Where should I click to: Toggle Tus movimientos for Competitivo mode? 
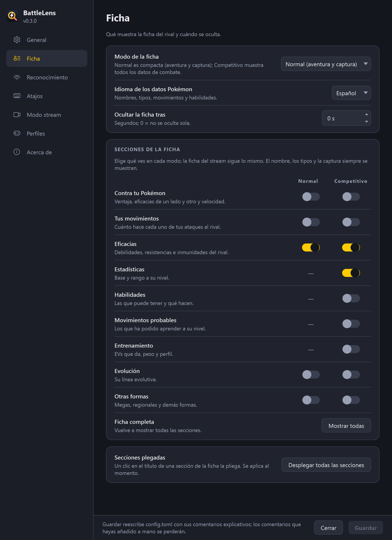click(x=351, y=222)
